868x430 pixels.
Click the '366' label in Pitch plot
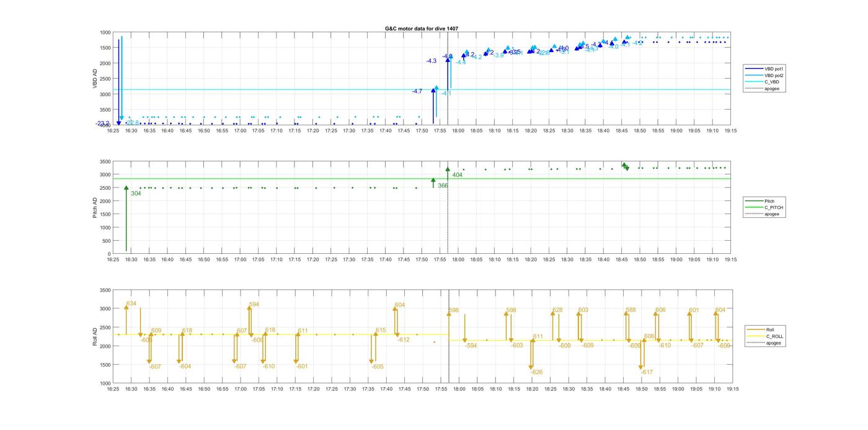[443, 186]
